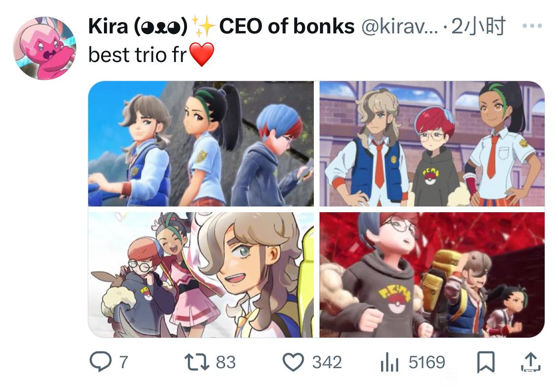Open bottom-left illustrated fan art image
This screenshot has width=558, height=392.
pos(201,275)
